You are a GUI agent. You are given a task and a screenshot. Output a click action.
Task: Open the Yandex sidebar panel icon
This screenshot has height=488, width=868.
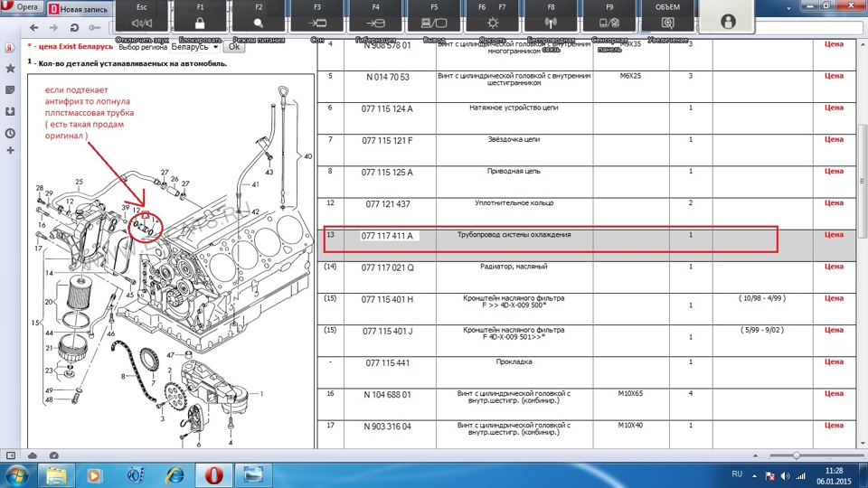point(9,48)
